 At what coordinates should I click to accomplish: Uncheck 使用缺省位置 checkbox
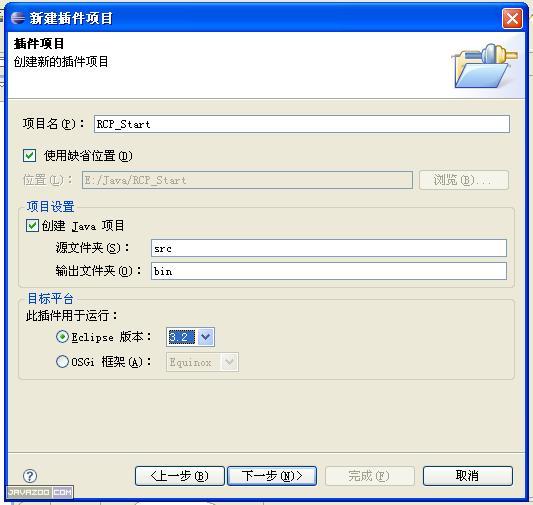[30, 156]
